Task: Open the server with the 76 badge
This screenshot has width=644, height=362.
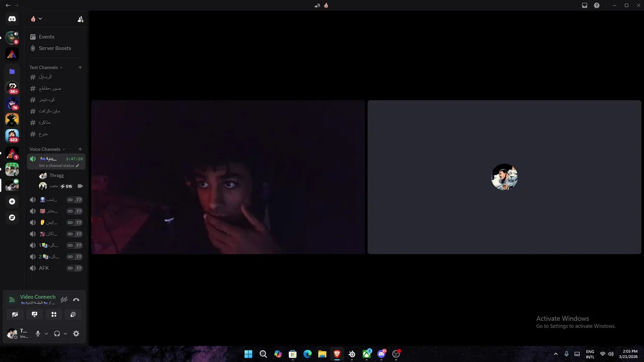Action: click(12, 104)
